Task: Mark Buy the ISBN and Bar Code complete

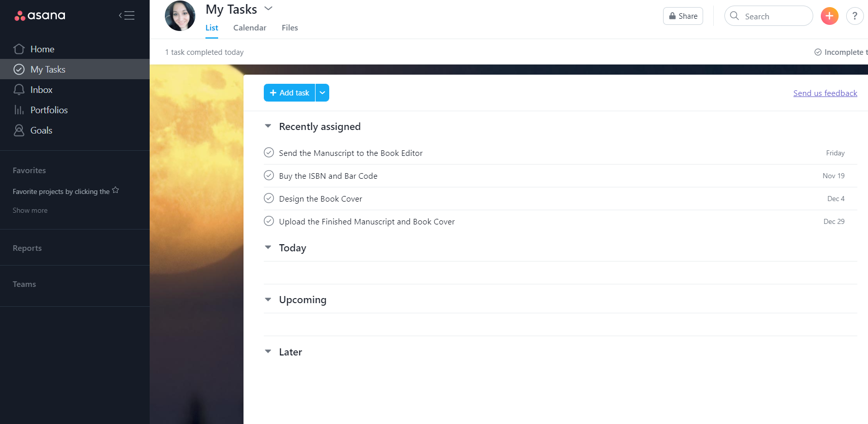Action: pos(269,175)
